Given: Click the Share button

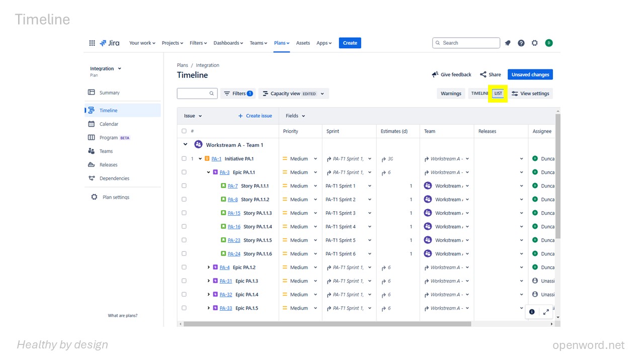Looking at the screenshot, I should pos(491,74).
